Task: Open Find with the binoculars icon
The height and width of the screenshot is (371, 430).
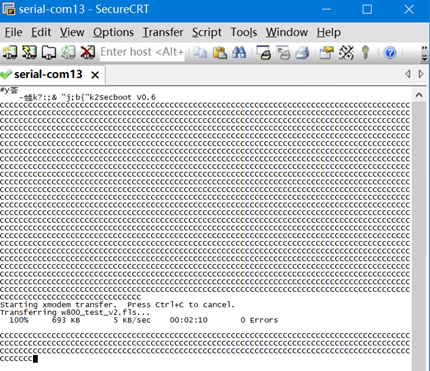Action: (x=239, y=52)
